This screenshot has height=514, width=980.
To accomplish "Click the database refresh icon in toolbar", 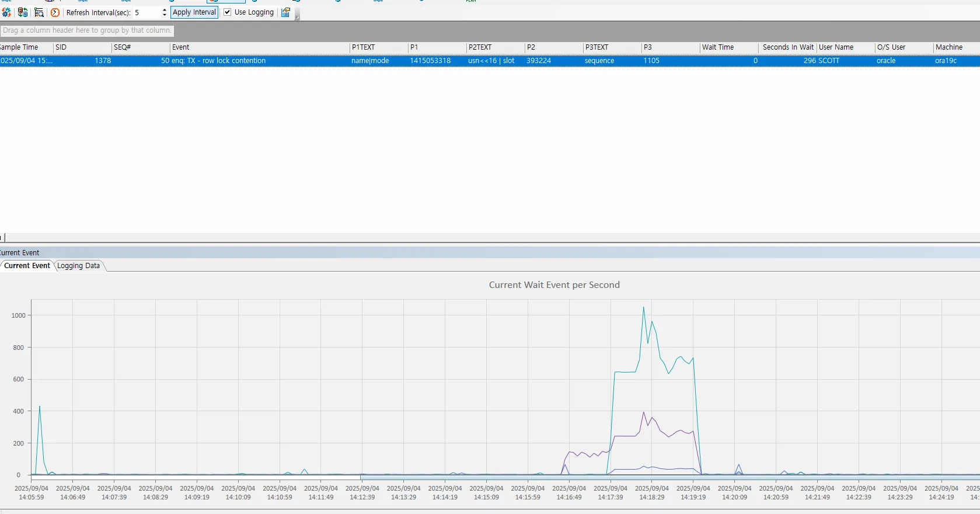I will [x=23, y=12].
